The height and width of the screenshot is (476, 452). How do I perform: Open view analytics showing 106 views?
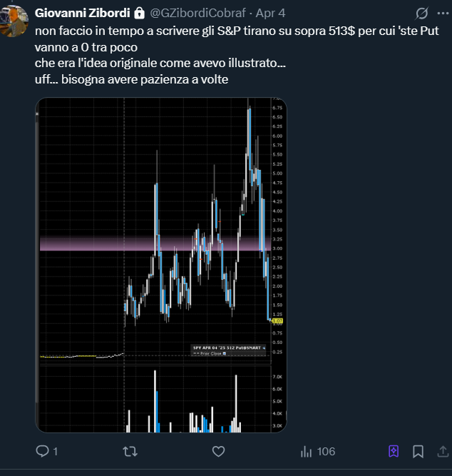(318, 451)
